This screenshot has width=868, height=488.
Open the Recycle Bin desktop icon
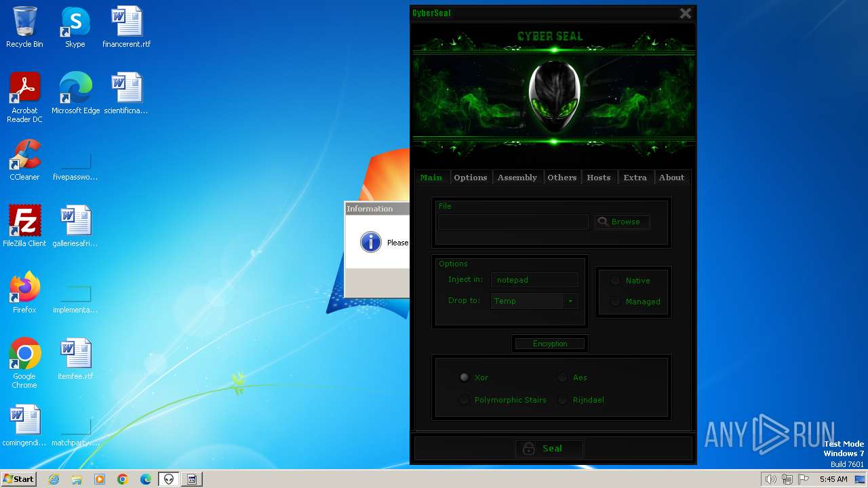click(x=24, y=27)
